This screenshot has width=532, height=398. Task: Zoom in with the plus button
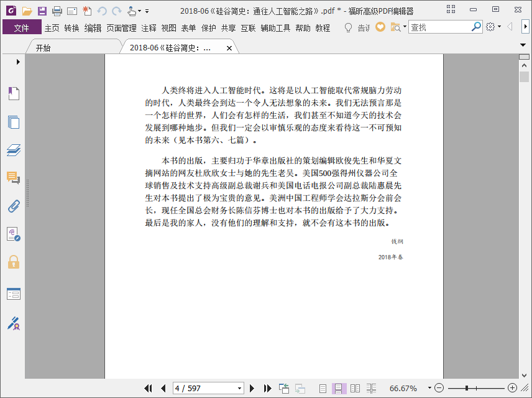point(512,388)
